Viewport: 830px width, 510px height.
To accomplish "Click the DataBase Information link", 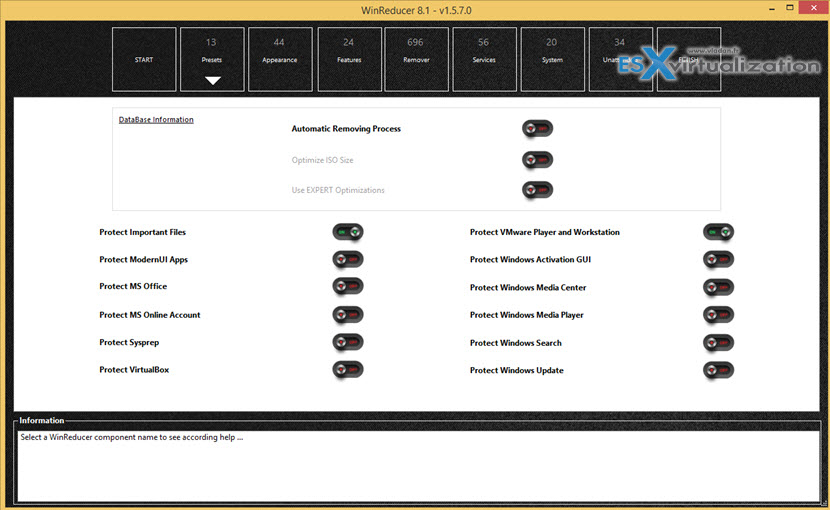I will (156, 120).
